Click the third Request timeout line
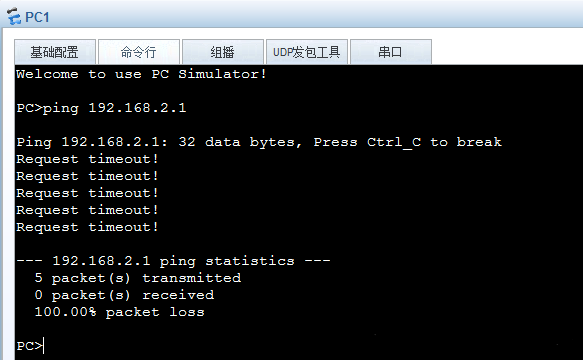The height and width of the screenshot is (360, 583). point(87,193)
